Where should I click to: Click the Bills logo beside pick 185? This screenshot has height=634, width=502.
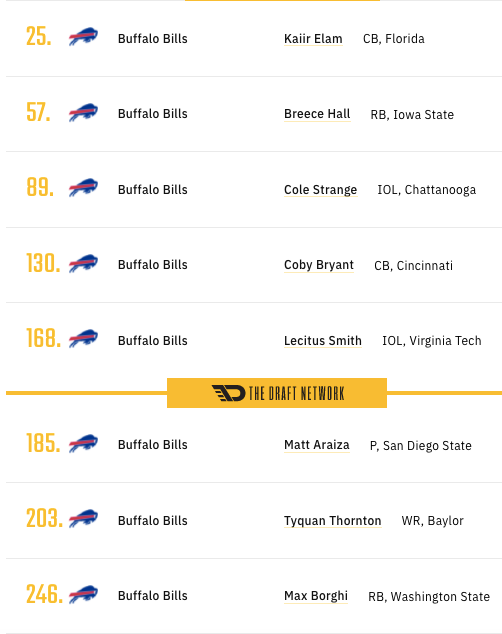point(83,444)
